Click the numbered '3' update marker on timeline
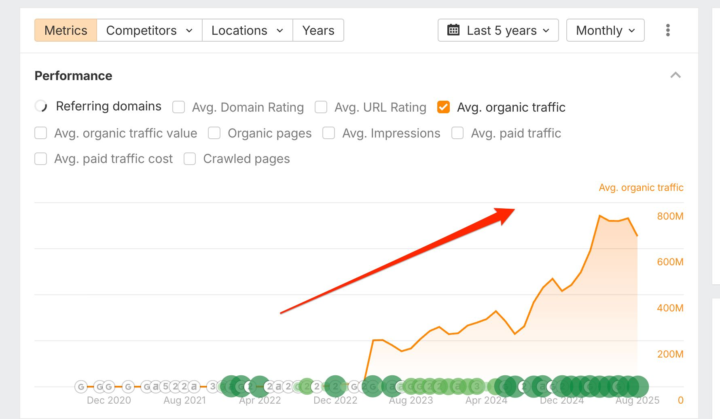 point(212,386)
